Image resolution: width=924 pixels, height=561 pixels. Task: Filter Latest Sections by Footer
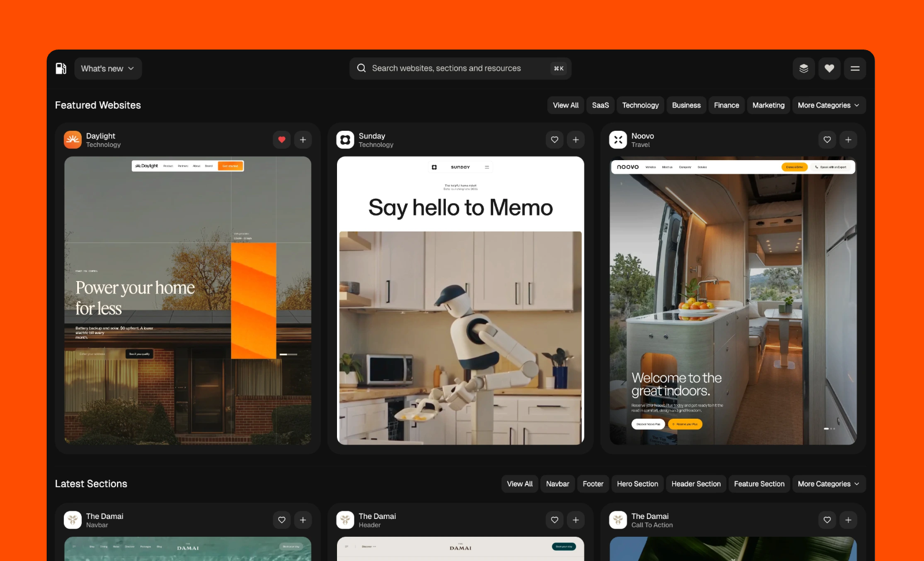pyautogui.click(x=593, y=484)
